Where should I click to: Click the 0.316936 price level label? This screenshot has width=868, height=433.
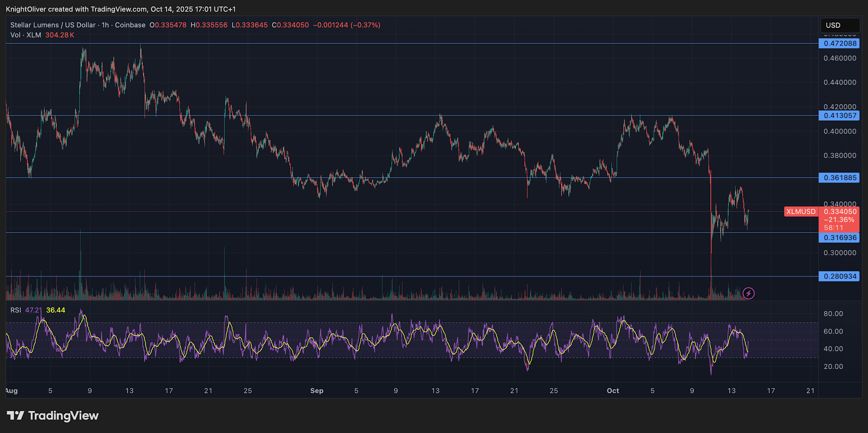tap(839, 237)
